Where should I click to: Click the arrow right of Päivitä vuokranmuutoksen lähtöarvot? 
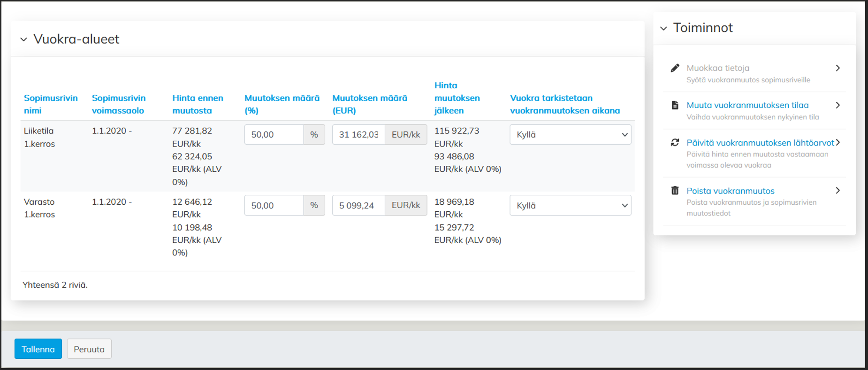pyautogui.click(x=838, y=142)
